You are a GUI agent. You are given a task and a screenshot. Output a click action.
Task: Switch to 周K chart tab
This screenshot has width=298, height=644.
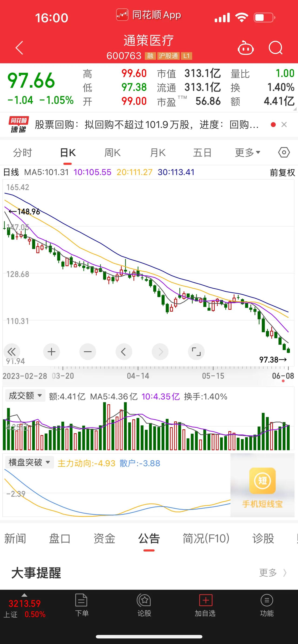click(x=113, y=153)
